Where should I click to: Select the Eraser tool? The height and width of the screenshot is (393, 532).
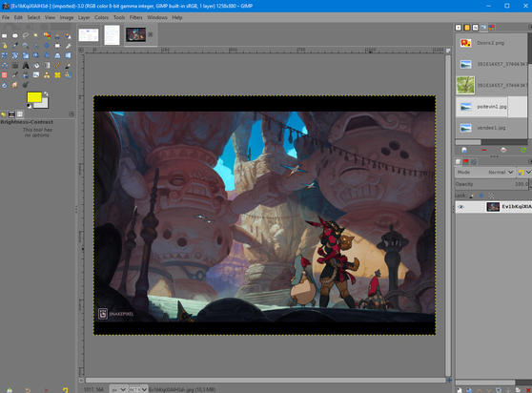(x=4, y=75)
